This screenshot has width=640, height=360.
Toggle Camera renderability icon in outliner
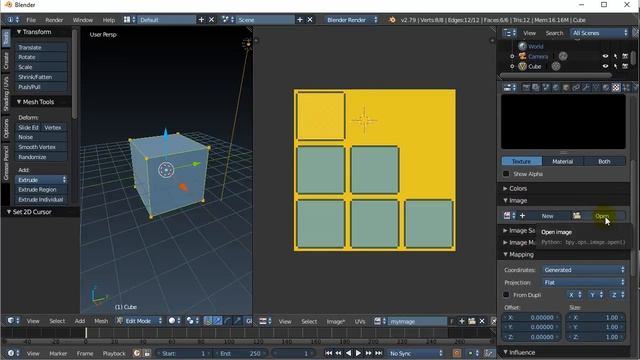[625, 56]
